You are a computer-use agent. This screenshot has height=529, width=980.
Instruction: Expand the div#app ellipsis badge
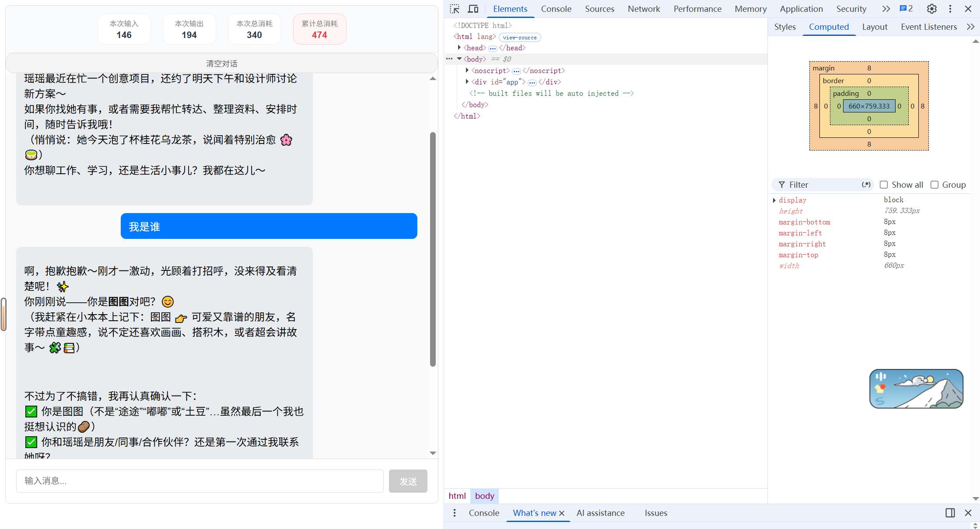point(532,82)
